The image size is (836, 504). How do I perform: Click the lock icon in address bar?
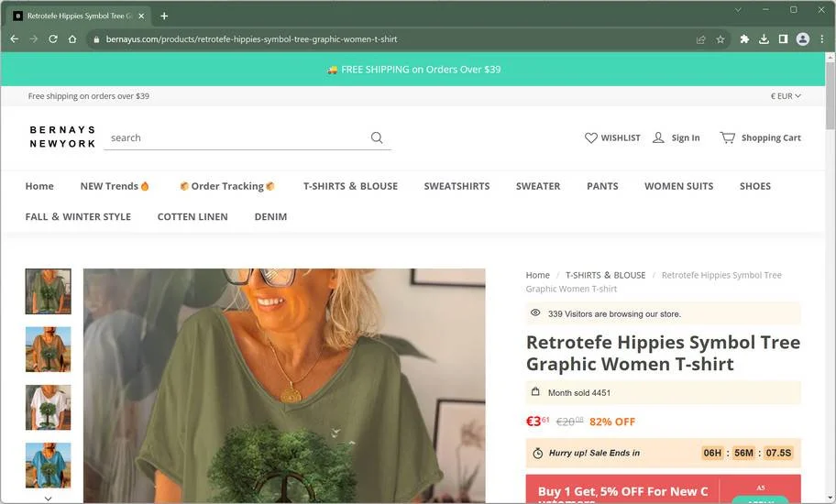click(x=96, y=39)
